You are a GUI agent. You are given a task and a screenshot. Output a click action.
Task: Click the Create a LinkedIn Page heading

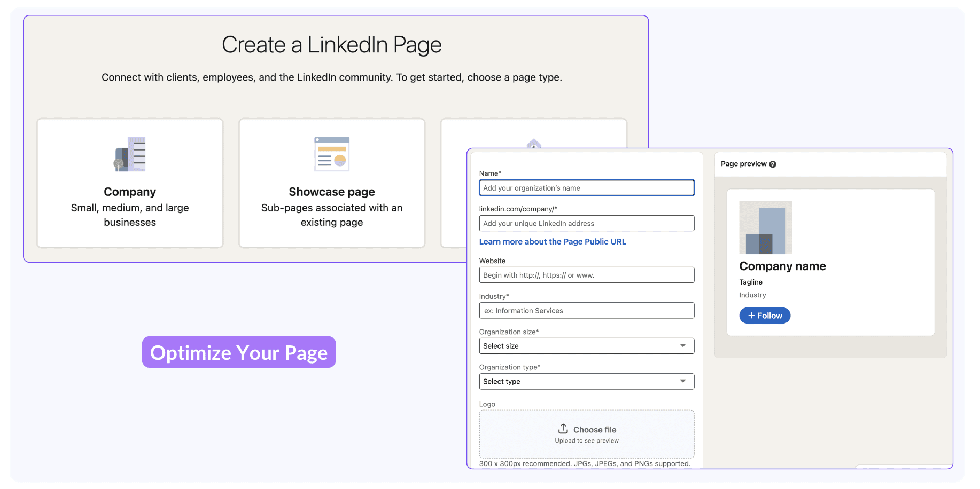coord(332,45)
